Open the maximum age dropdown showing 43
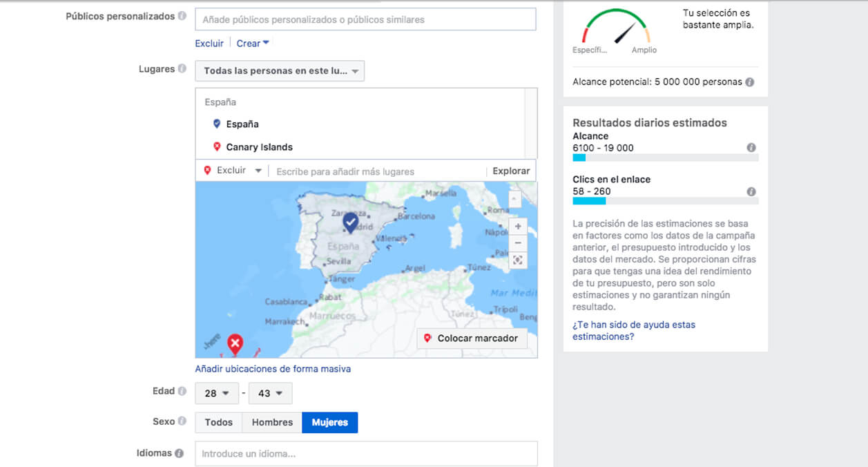The height and width of the screenshot is (467, 868). pos(270,393)
